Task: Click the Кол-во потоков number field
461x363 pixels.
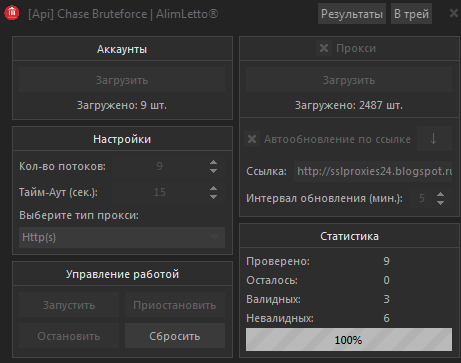Action: [159, 166]
